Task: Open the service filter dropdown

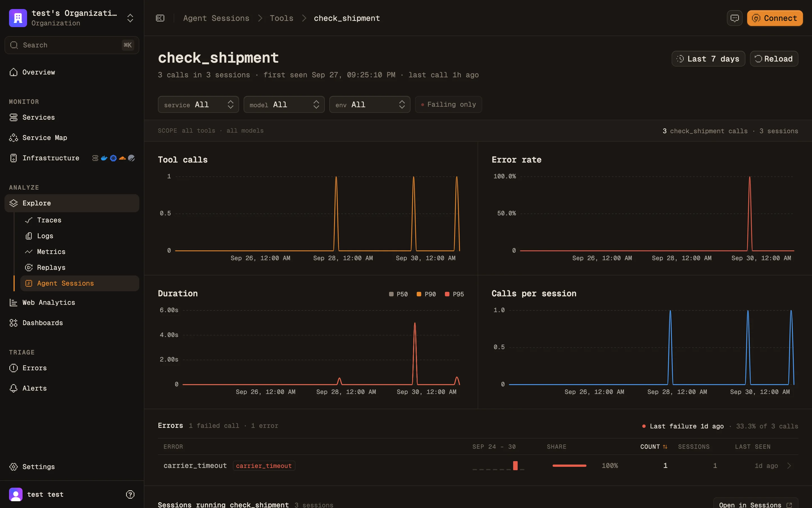Action: point(198,104)
